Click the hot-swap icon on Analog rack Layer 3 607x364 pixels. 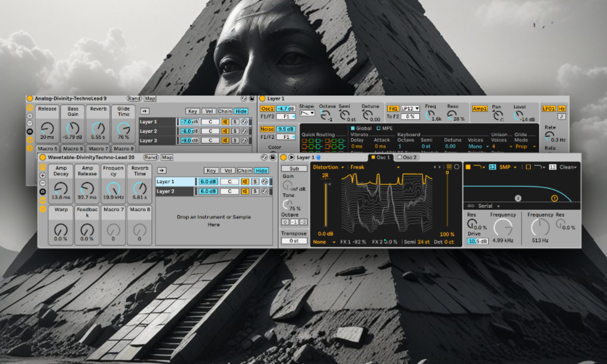point(244,141)
